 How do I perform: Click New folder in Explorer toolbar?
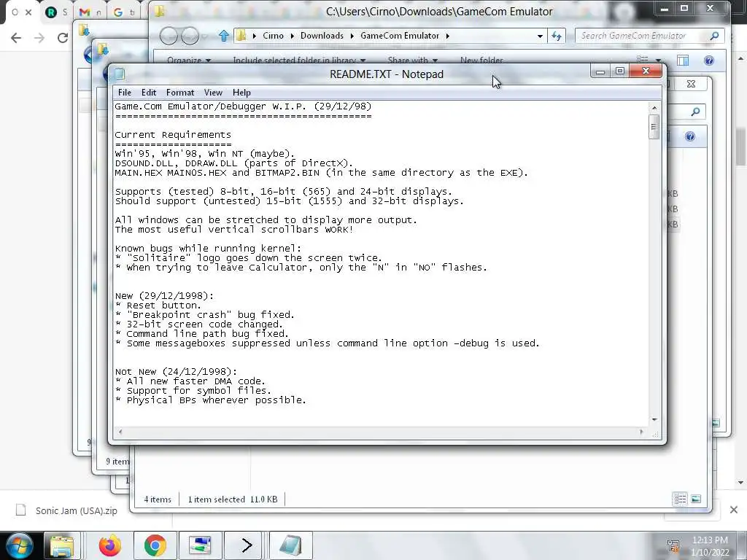click(x=481, y=61)
